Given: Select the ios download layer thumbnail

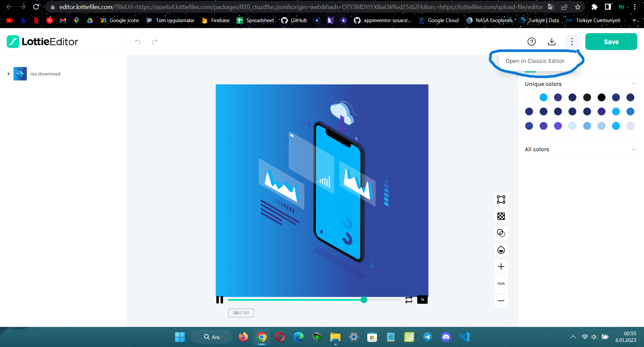Looking at the screenshot, I should tap(20, 74).
